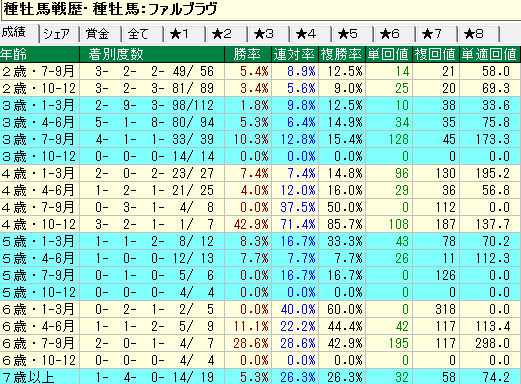Select the 全て tab
The height and width of the screenshot is (384, 521).
(x=142, y=34)
